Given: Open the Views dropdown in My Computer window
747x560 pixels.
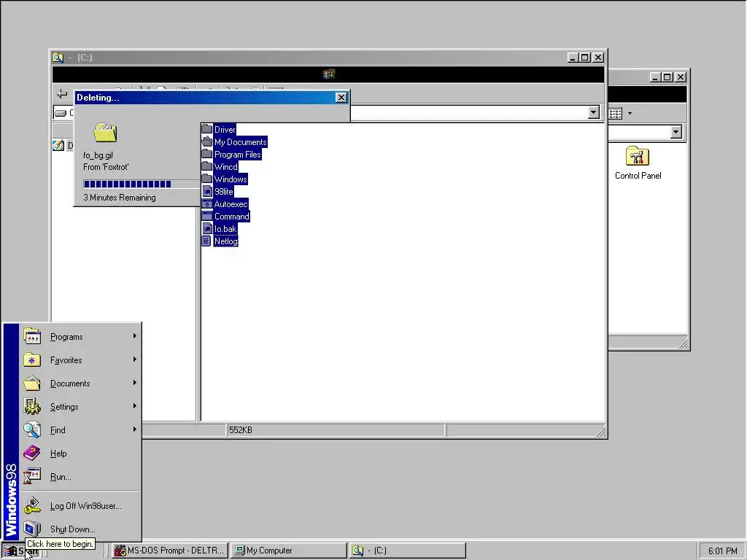Looking at the screenshot, I should 630,113.
